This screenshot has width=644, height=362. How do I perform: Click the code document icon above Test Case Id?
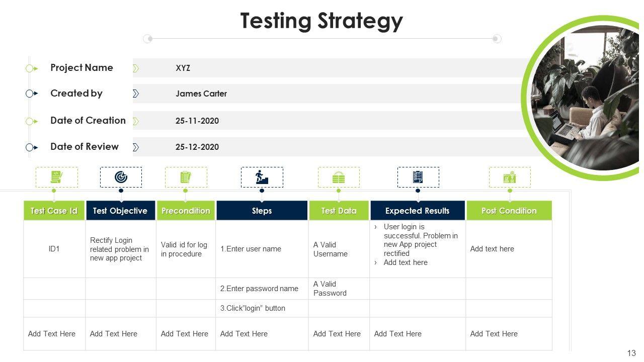[56, 177]
